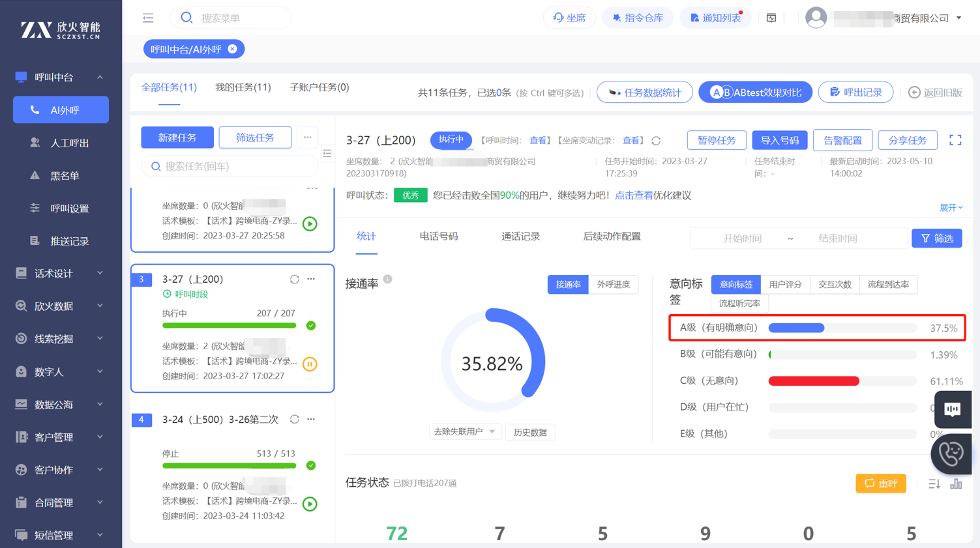Open the 我的任务(11) tab
The height and width of the screenshot is (548, 980).
click(243, 87)
